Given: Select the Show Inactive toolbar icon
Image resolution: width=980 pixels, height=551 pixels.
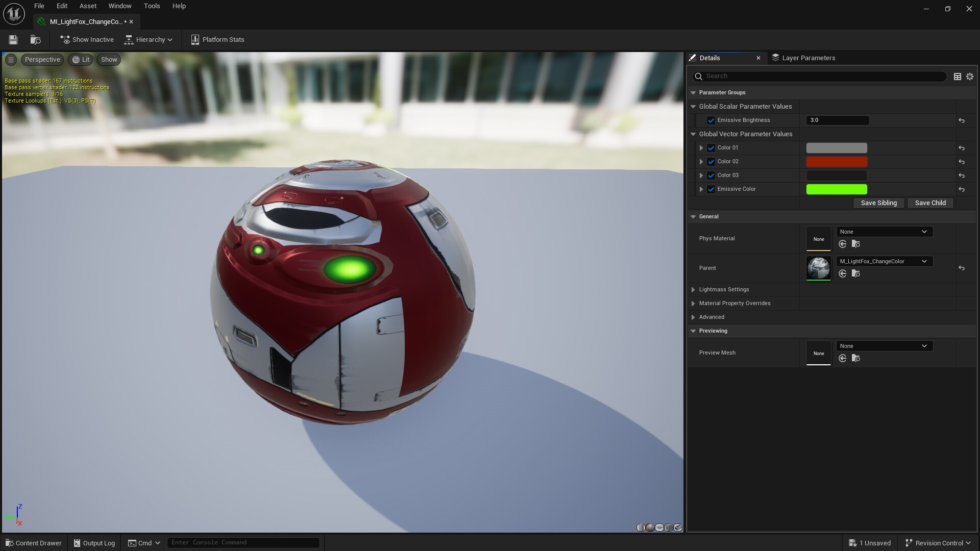Looking at the screenshot, I should (x=64, y=39).
